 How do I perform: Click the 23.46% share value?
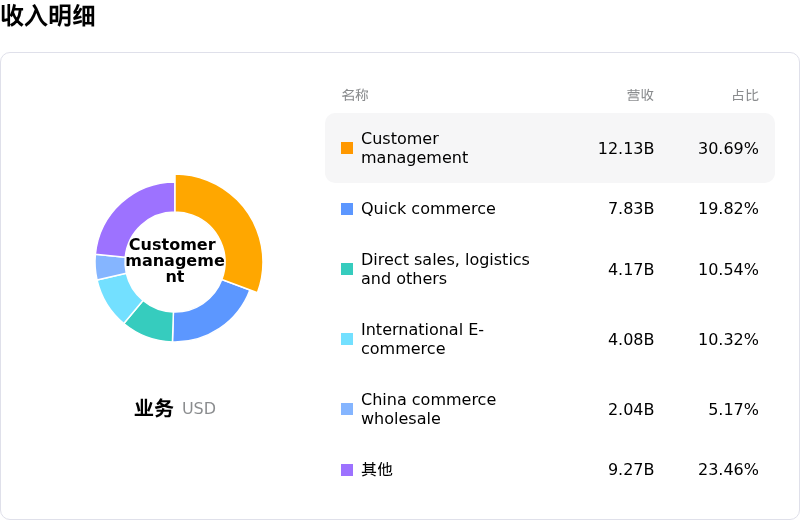728,469
